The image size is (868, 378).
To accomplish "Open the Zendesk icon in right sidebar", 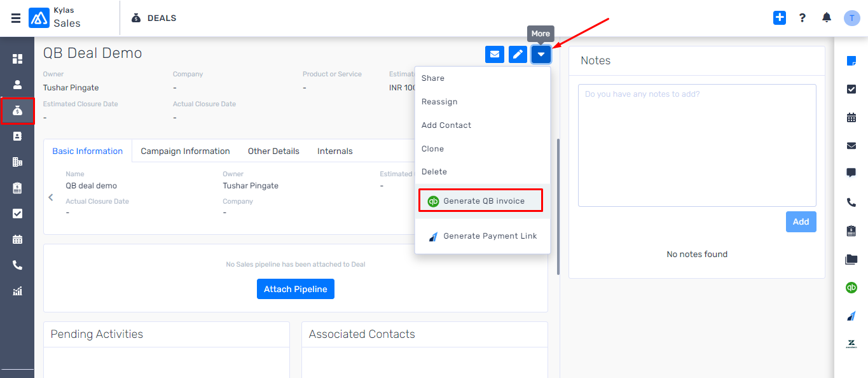I will point(851,344).
